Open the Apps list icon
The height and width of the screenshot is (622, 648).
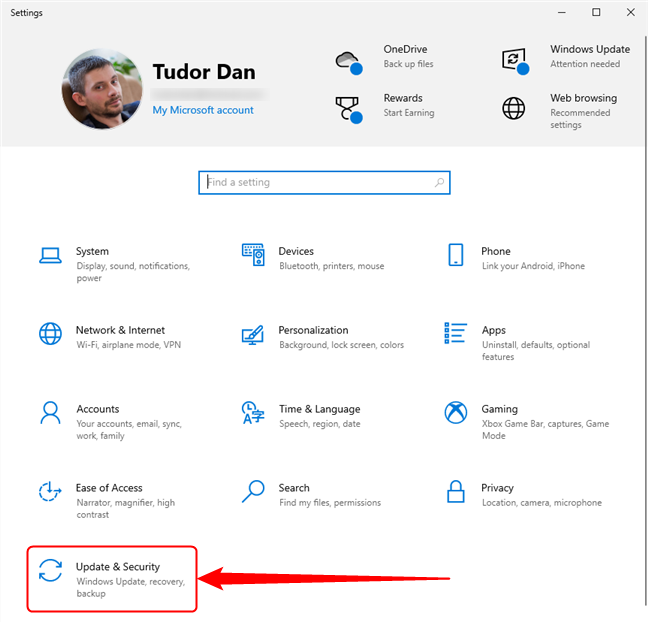[456, 333]
